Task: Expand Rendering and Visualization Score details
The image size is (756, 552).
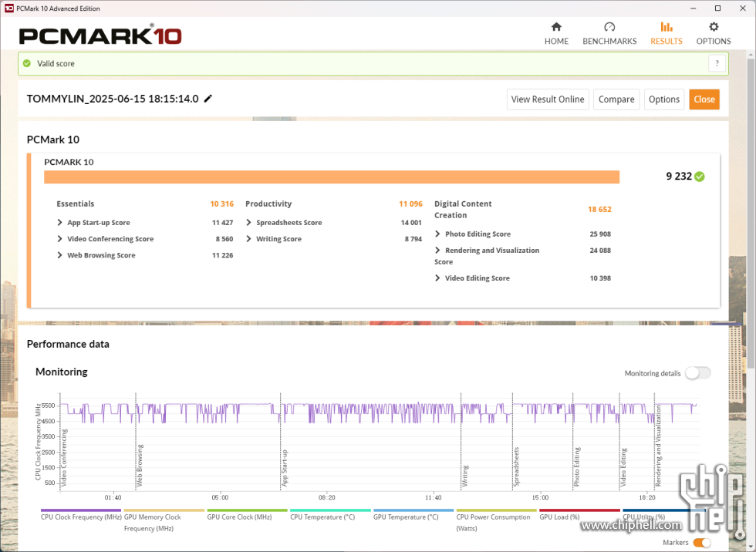Action: 438,251
